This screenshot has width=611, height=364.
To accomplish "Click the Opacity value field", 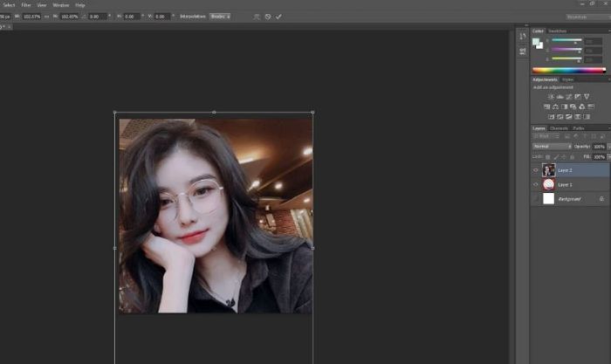I will click(600, 147).
